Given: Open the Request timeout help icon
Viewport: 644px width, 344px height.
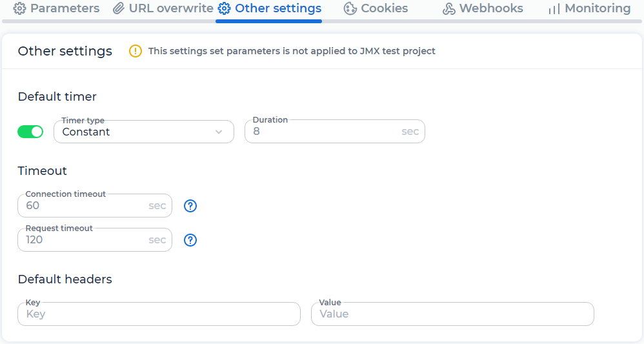Looking at the screenshot, I should point(190,240).
